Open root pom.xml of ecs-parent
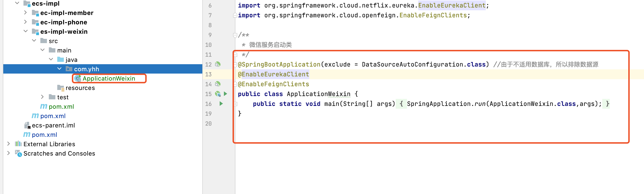644x194 pixels. click(44, 135)
